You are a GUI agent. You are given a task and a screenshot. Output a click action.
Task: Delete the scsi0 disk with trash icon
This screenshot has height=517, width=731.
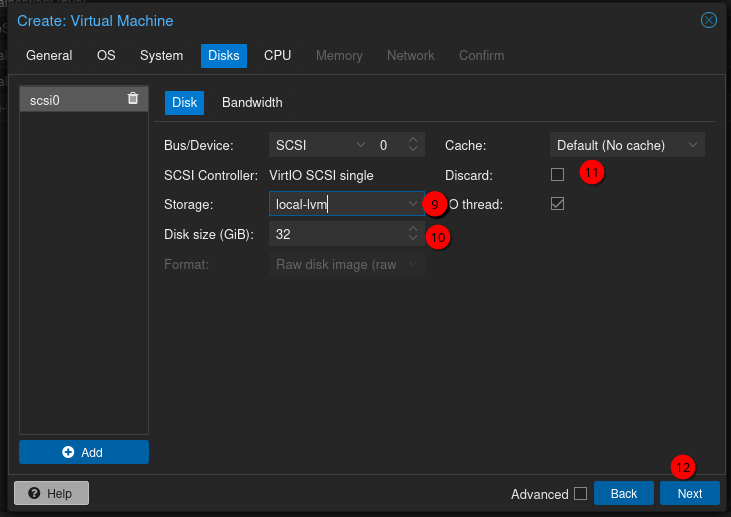[x=133, y=98]
